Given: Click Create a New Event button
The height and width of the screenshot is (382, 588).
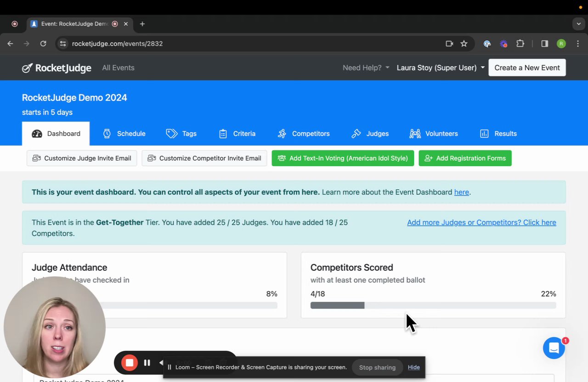Looking at the screenshot, I should tap(527, 67).
